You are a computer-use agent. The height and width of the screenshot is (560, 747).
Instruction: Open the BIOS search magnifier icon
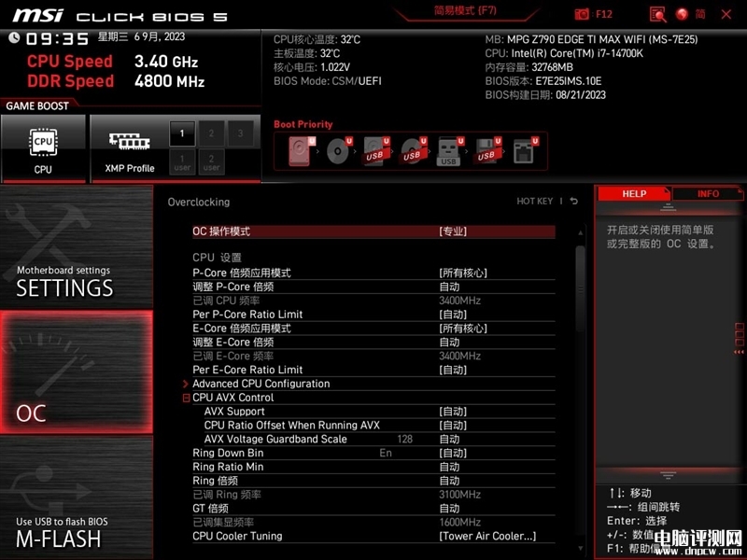coord(658,14)
